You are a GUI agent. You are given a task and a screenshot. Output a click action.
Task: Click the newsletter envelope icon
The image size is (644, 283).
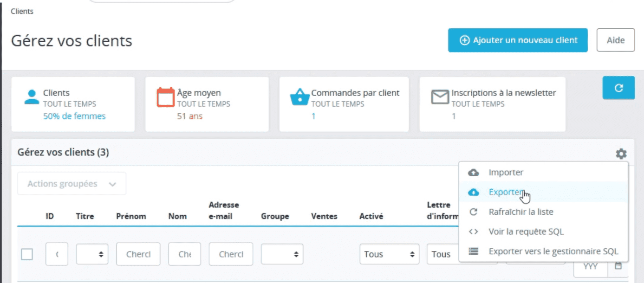(x=440, y=97)
